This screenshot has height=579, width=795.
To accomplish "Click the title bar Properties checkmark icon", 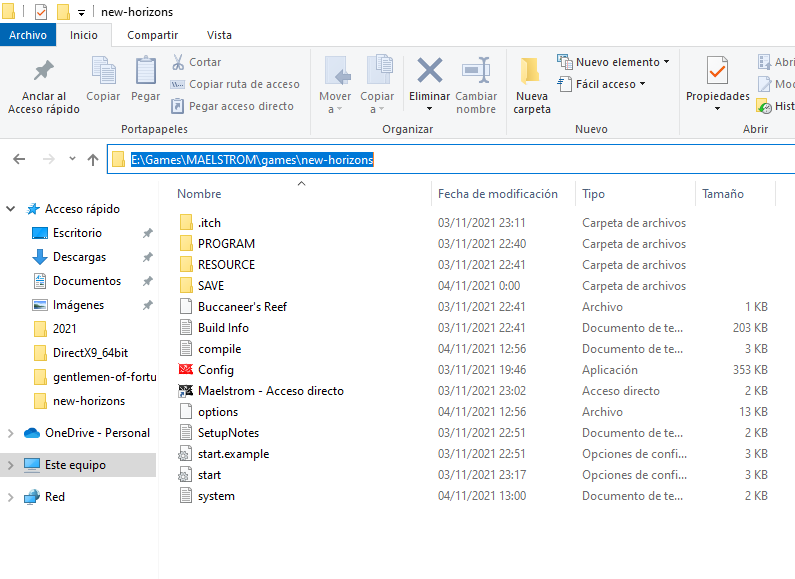I will (x=41, y=11).
